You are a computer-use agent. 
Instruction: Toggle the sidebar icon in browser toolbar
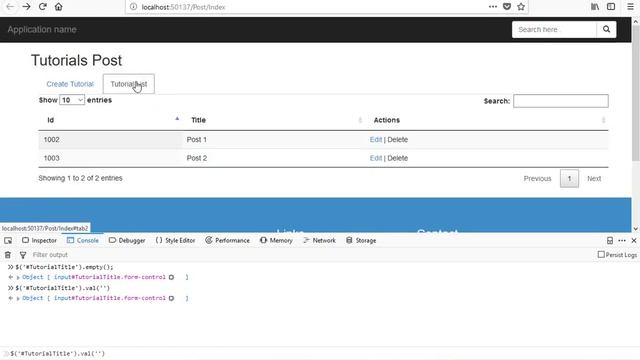pyautogui.click(x=611, y=7)
